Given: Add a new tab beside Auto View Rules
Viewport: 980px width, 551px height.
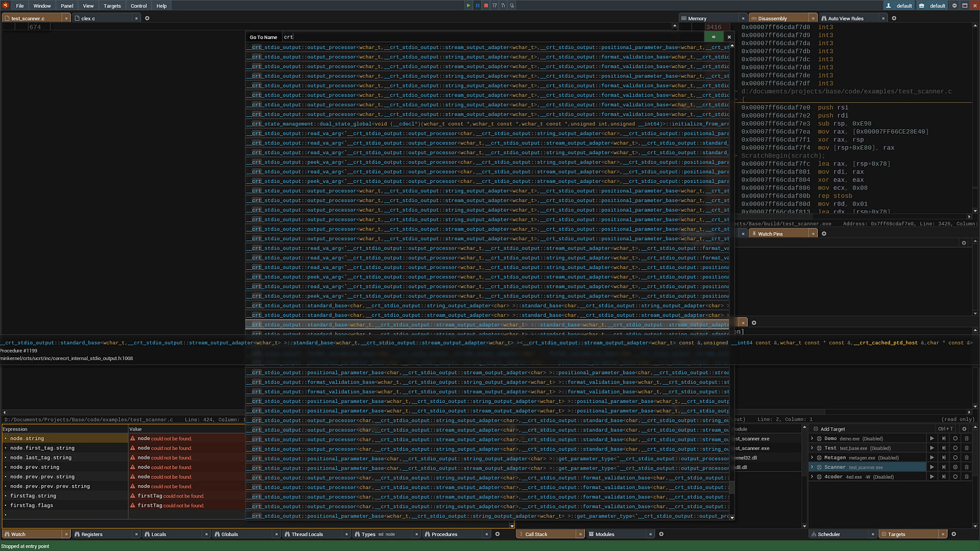Looking at the screenshot, I should pos(894,18).
